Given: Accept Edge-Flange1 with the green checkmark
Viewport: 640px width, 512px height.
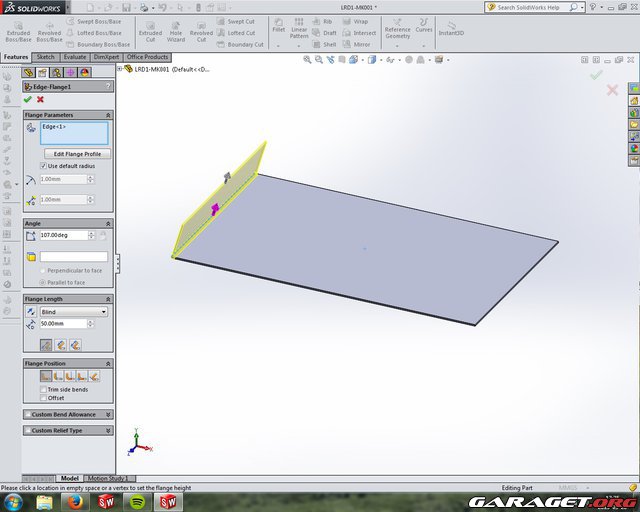Looking at the screenshot, I should click(x=27, y=99).
